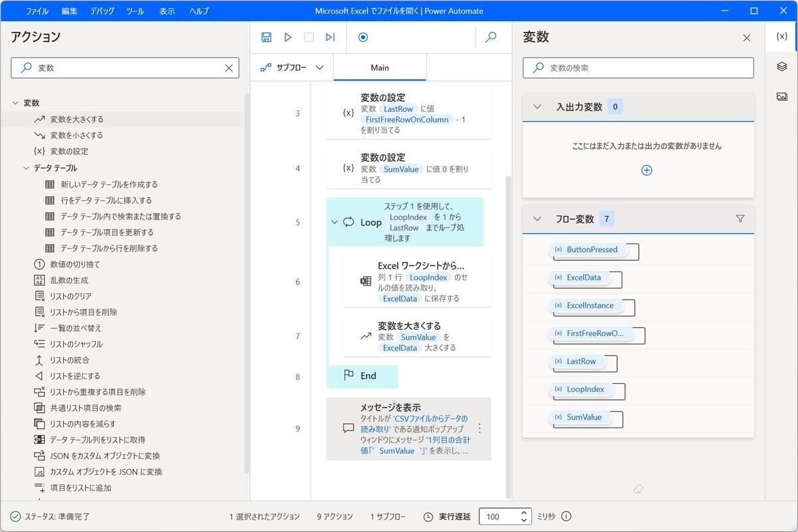This screenshot has height=532, width=798.
Task: Run the flow with the play button
Action: [288, 37]
